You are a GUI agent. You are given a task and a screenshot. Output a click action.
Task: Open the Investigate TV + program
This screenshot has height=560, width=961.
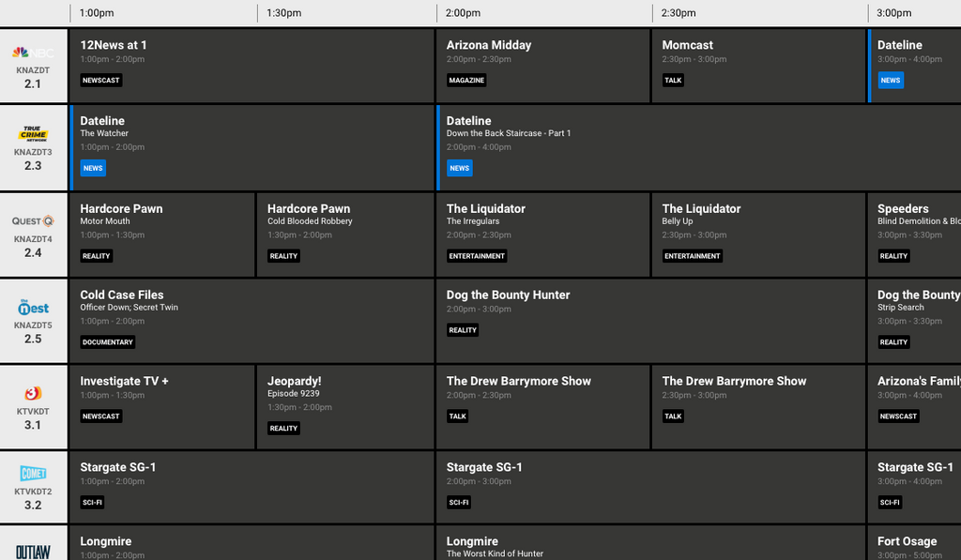click(162, 407)
